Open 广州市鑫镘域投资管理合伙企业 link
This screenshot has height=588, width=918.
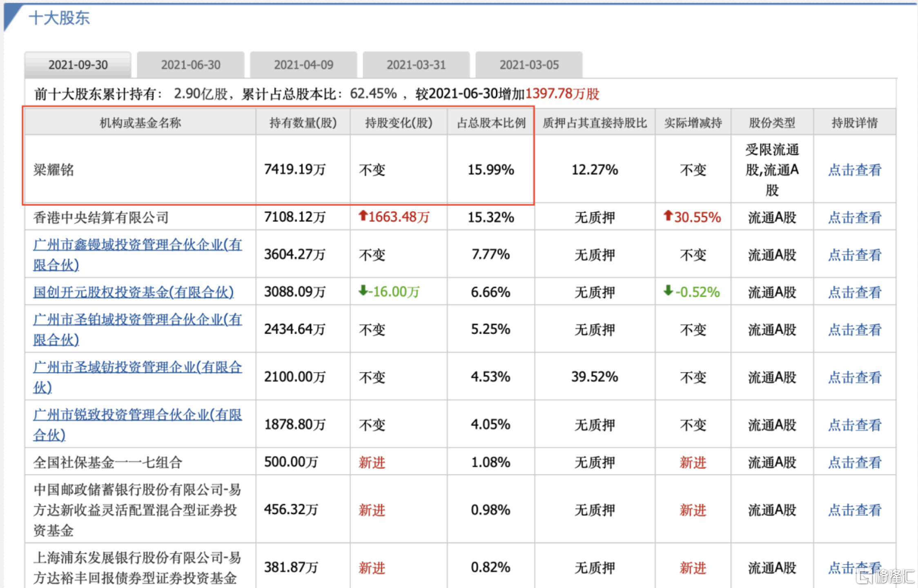137,245
